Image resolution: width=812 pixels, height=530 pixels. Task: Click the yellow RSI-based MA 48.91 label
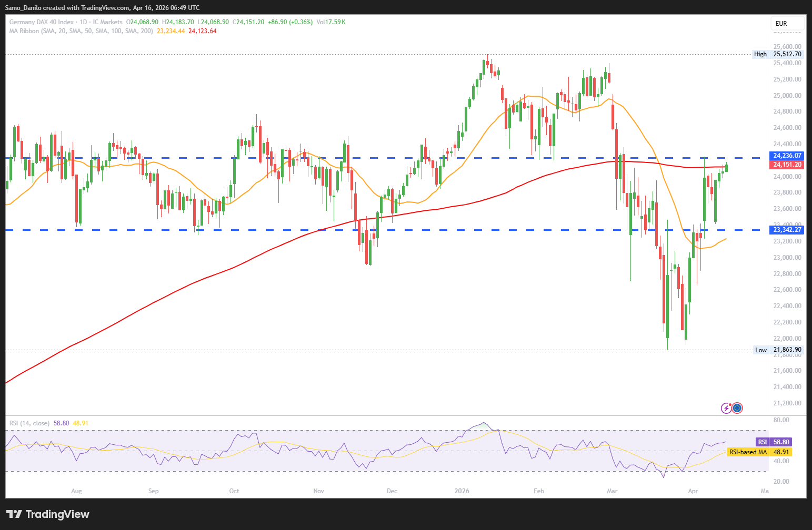[759, 452]
